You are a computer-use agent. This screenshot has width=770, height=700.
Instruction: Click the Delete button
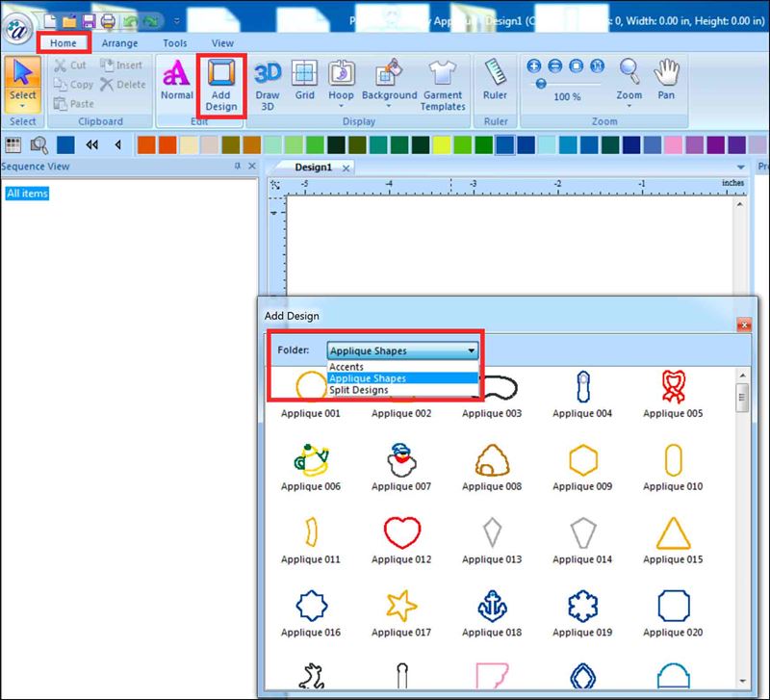(122, 85)
